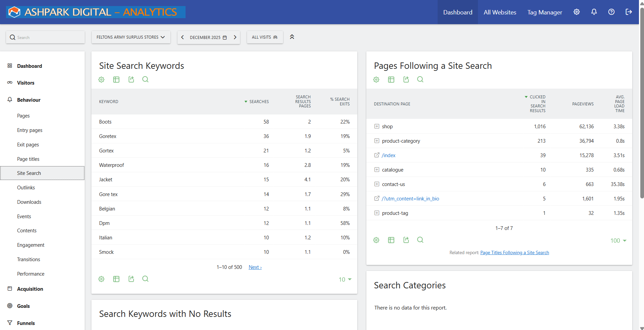
Task: Go to next keywords page via Next link
Action: pos(255,267)
